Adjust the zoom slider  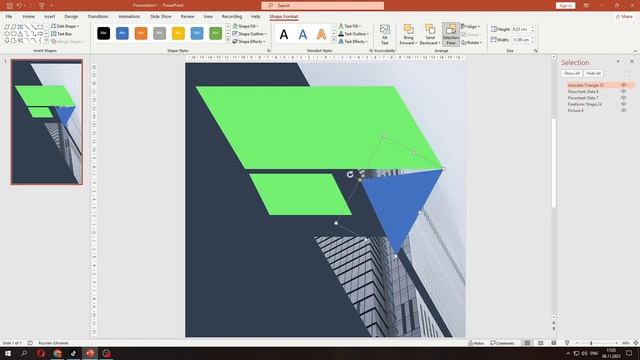click(x=591, y=343)
